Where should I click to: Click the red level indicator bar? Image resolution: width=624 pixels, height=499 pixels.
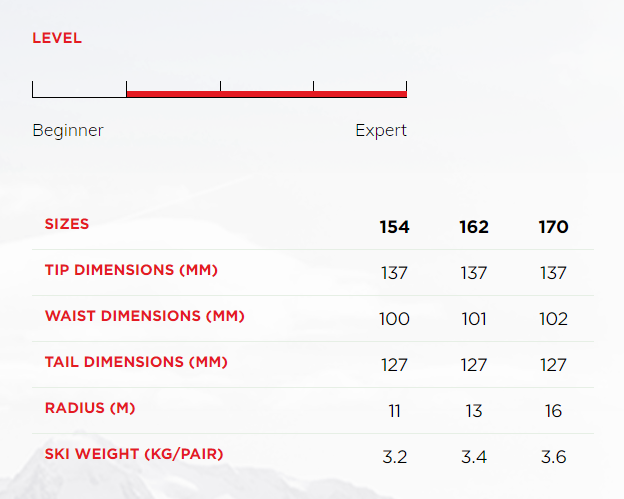[x=266, y=94]
